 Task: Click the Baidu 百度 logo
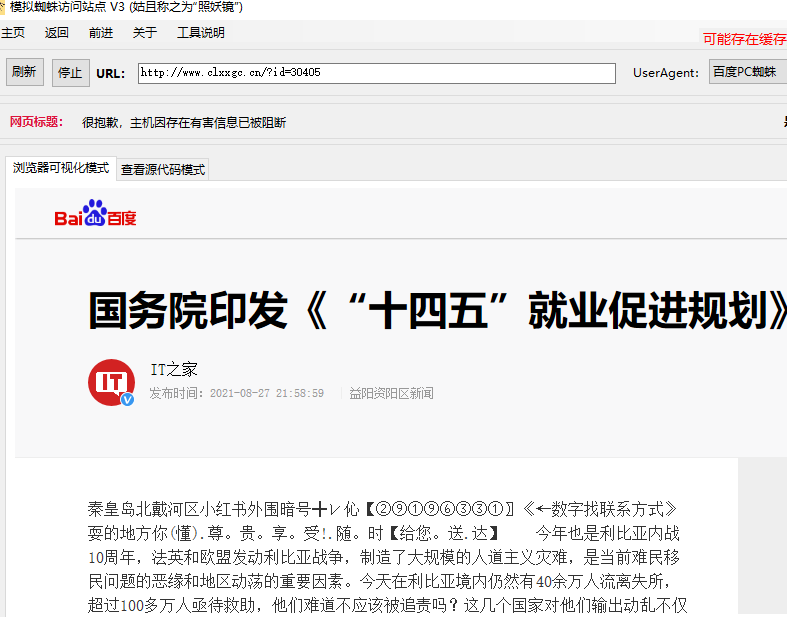click(95, 213)
